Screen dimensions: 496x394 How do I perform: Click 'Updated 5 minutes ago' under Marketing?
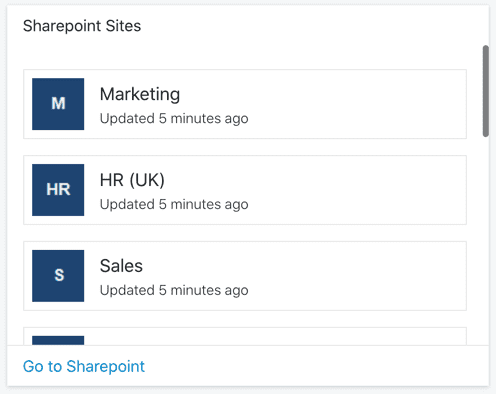[174, 119]
